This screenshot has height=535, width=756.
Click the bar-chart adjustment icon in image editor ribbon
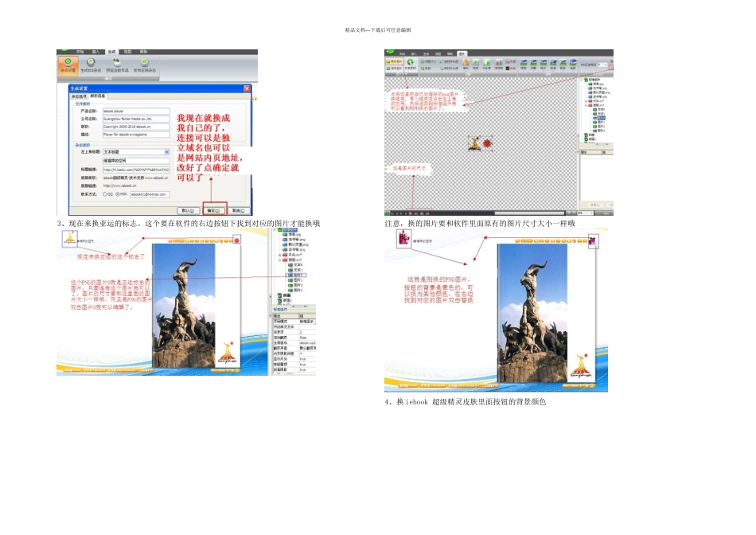click(x=498, y=63)
